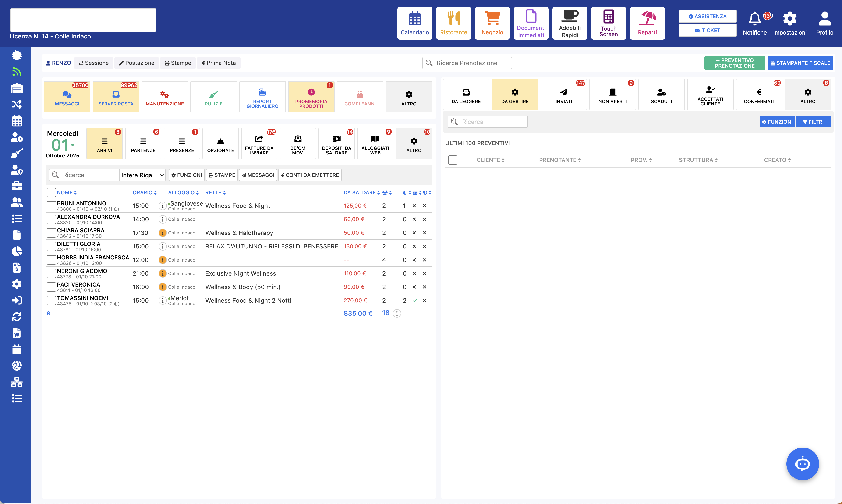This screenshot has width=842, height=504.
Task: Select all arrivals with header checkbox
Action: click(x=51, y=192)
